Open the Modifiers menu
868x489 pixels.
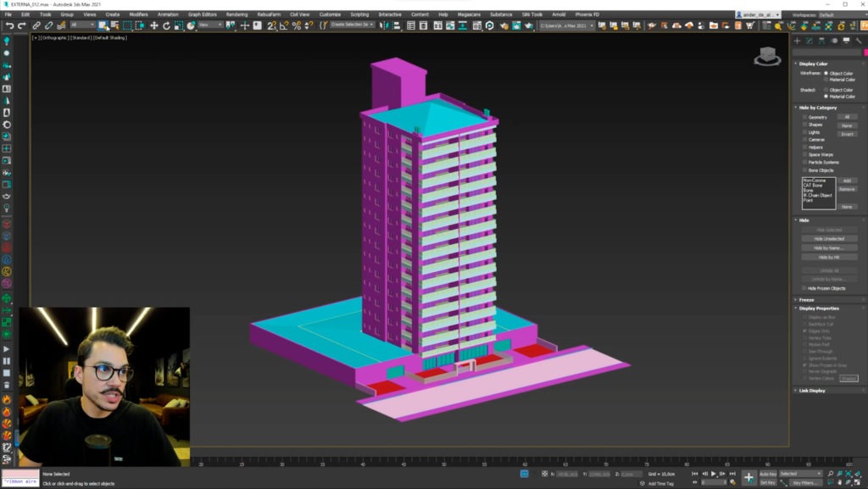(x=138, y=14)
